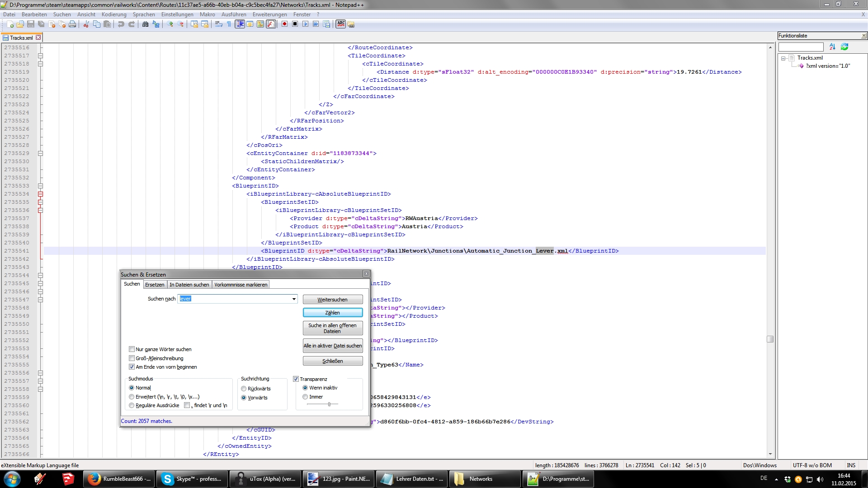Start macro recording with red dot icon

point(284,24)
